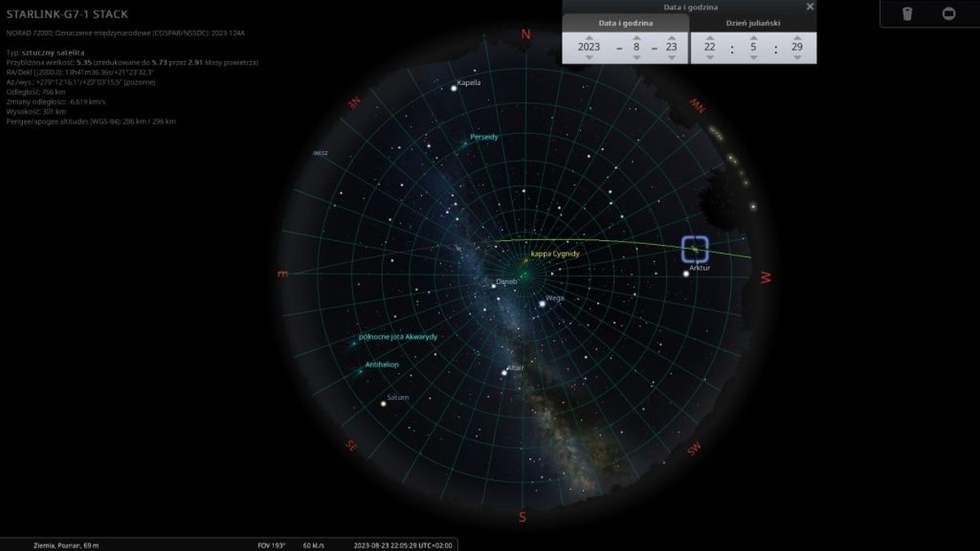The width and height of the screenshot is (980, 551).
Task: Decrease the year 2023 with down arrow
Action: coord(589,57)
